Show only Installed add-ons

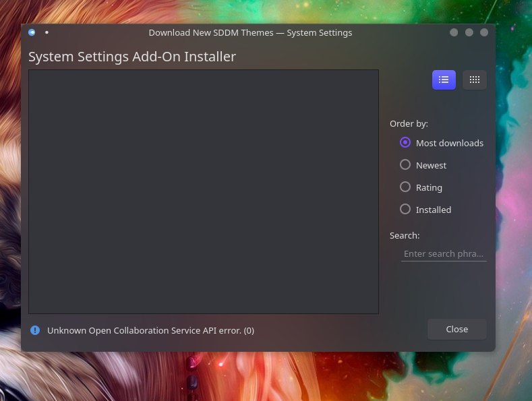click(425, 210)
